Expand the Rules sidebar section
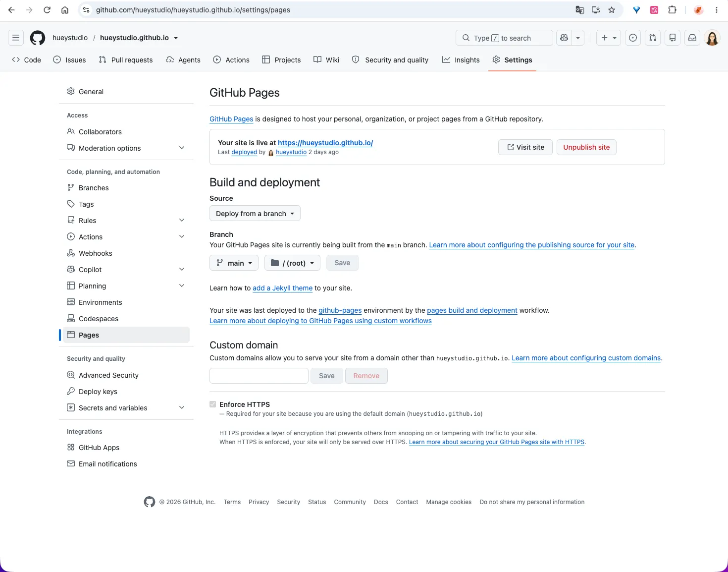The width and height of the screenshot is (728, 572). click(182, 221)
